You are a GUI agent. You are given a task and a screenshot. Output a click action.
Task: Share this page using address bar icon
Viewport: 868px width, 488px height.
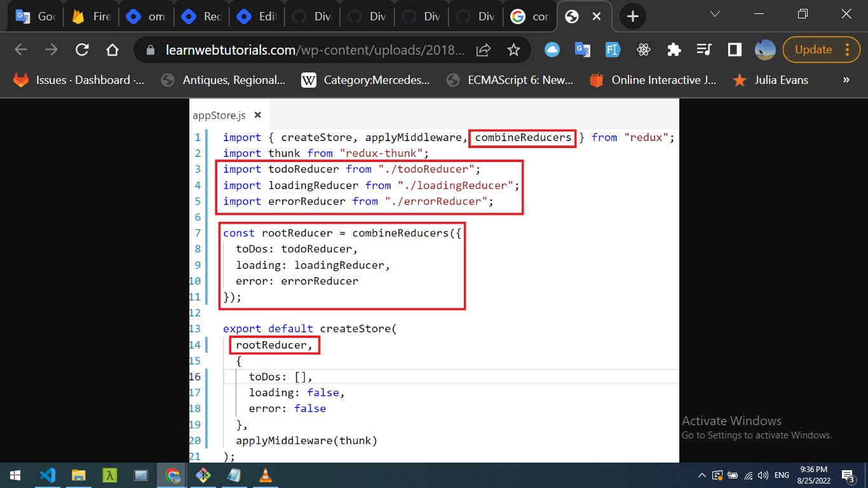(484, 50)
